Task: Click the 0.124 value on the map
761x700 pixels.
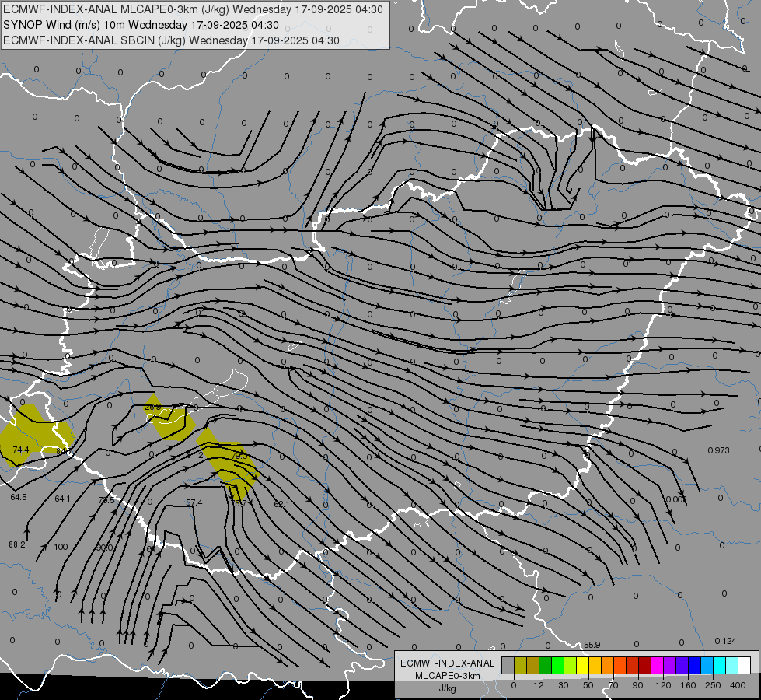Action: click(725, 641)
